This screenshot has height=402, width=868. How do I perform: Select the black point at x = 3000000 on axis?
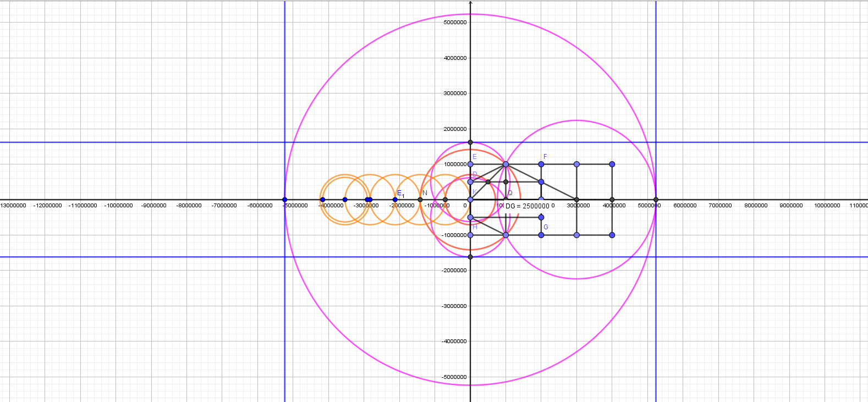576,200
